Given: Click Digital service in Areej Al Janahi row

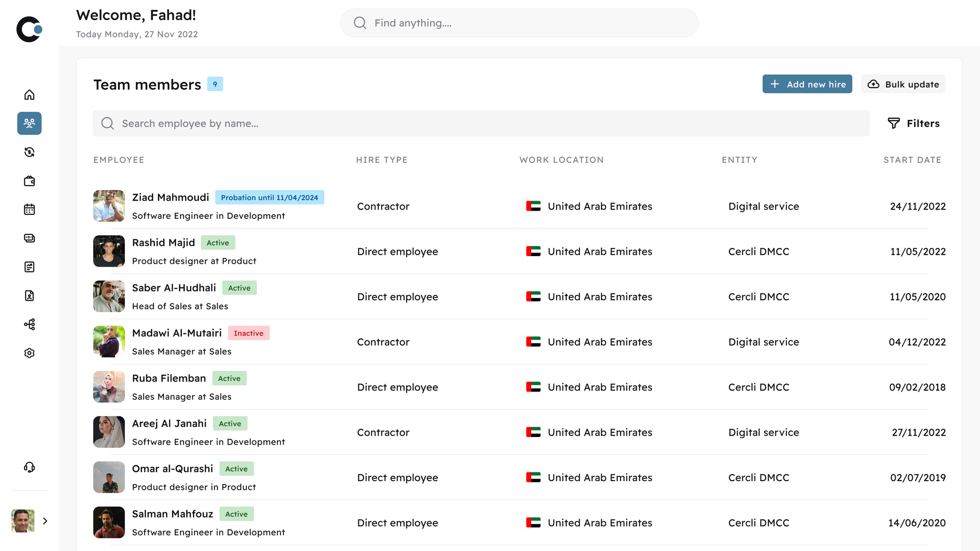Looking at the screenshot, I should point(764,432).
